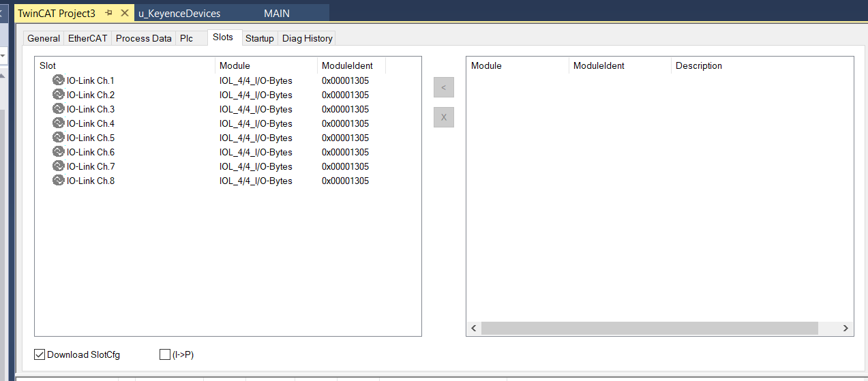
Task: Click the assign module '<' button
Action: 443,87
